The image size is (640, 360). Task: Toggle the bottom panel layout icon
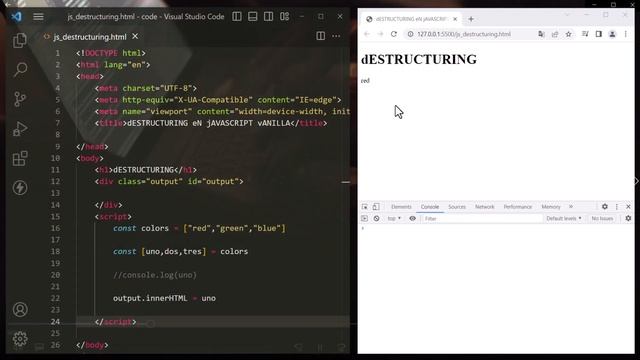(253, 16)
